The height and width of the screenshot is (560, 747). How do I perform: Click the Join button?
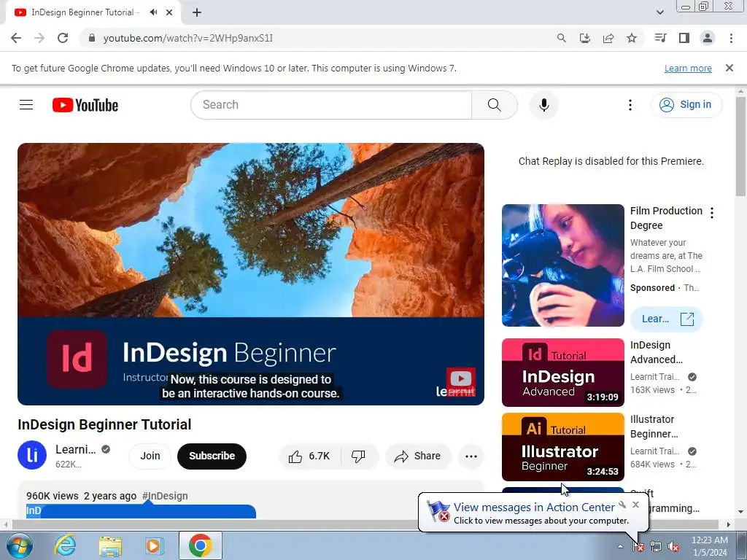[150, 456]
